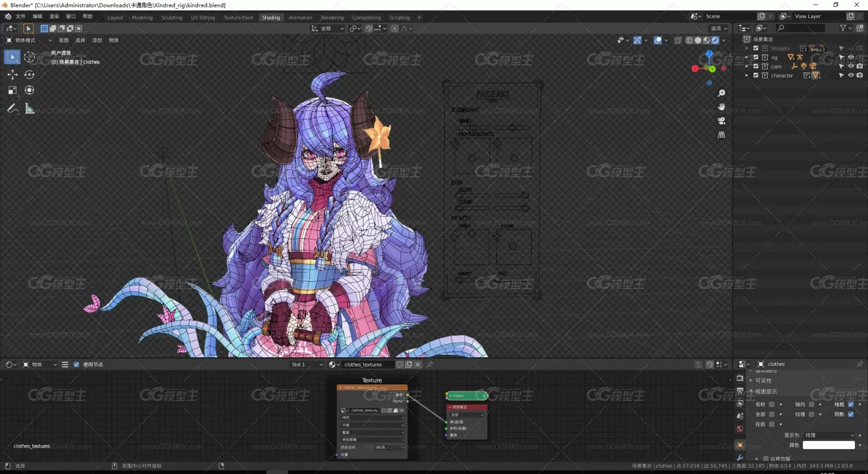
Task: Open the View Layer properties tab icon
Action: pyautogui.click(x=740, y=403)
